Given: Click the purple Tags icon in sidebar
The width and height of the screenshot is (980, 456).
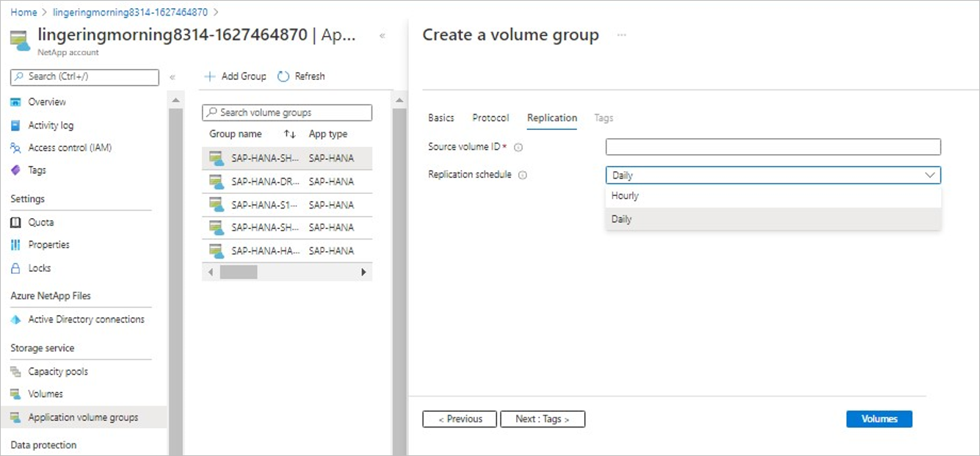Looking at the screenshot, I should (x=15, y=170).
